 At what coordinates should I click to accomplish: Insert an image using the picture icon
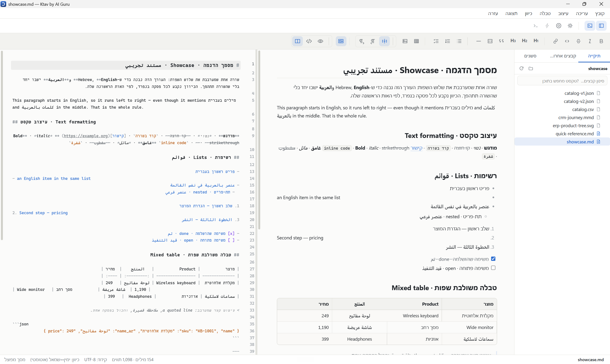point(405,41)
